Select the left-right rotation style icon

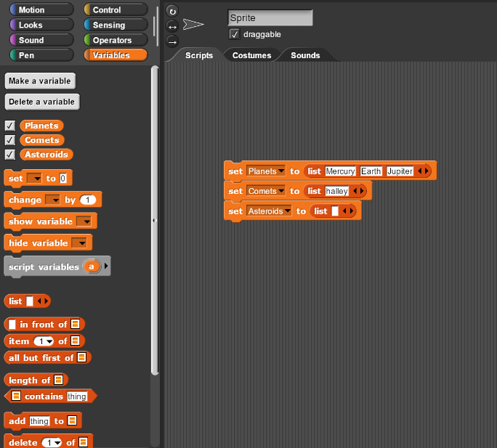[172, 25]
